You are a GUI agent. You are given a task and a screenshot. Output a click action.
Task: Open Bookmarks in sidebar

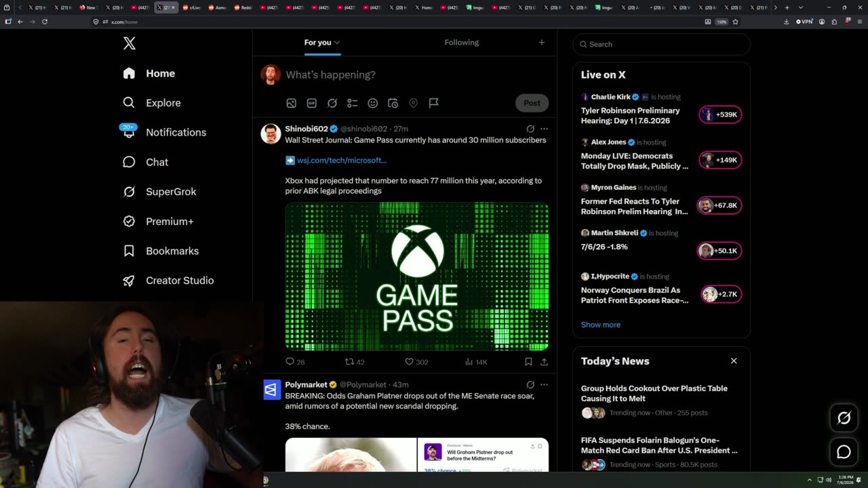click(x=161, y=251)
